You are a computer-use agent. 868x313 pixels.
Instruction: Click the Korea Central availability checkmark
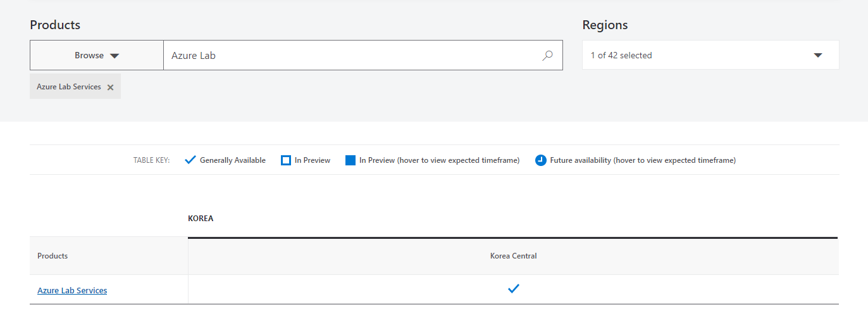[x=514, y=289]
